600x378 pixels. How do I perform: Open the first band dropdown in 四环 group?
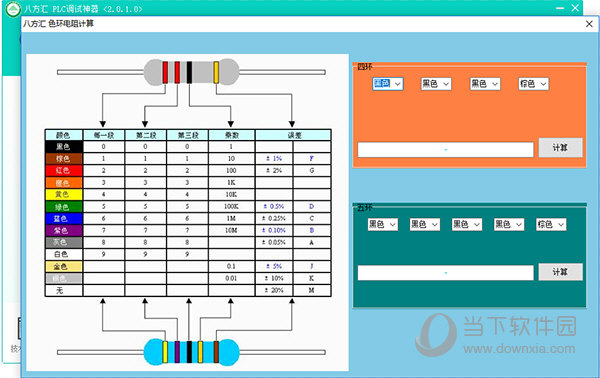coord(388,84)
